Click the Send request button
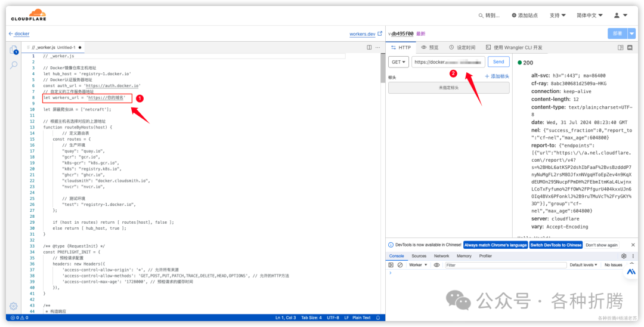The image size is (644, 327). tap(499, 61)
